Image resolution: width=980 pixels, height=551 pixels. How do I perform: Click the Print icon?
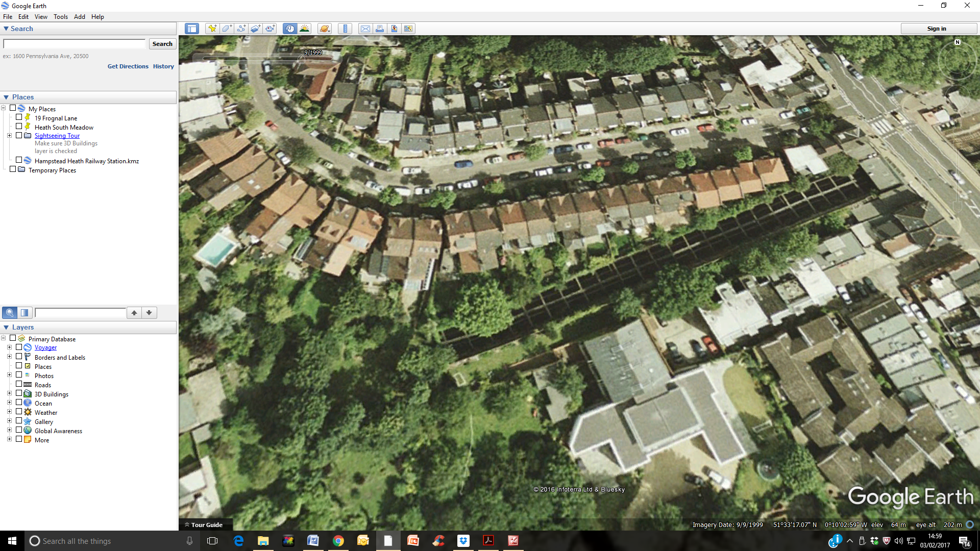(380, 29)
